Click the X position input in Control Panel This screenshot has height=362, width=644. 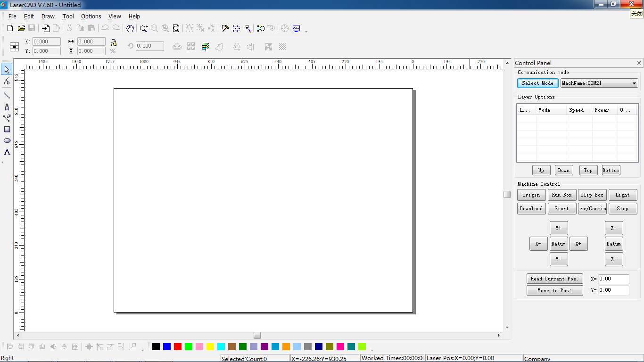tap(614, 279)
